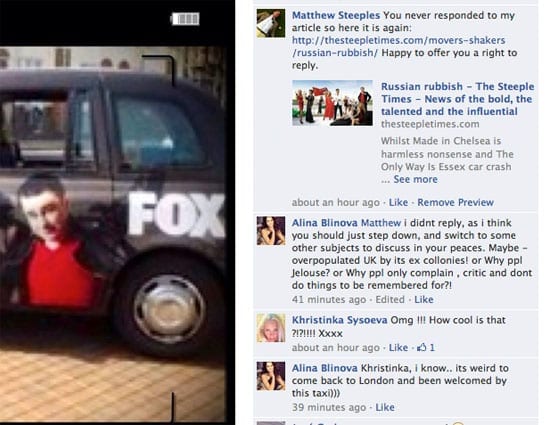
Task: Open Matthew Steeples profile picture
Action: click(x=271, y=23)
